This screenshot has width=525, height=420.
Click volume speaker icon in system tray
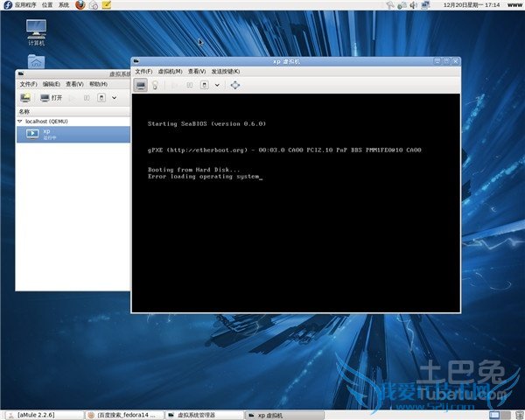pos(414,5)
